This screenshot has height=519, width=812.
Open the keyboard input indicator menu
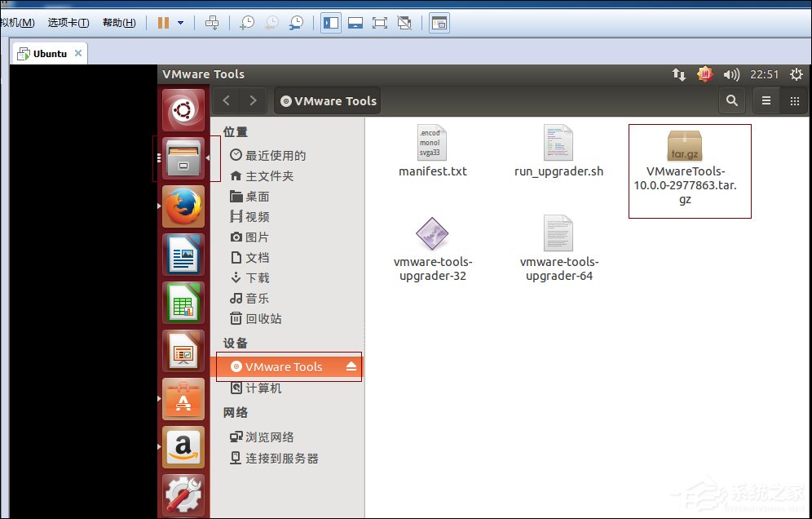click(707, 74)
